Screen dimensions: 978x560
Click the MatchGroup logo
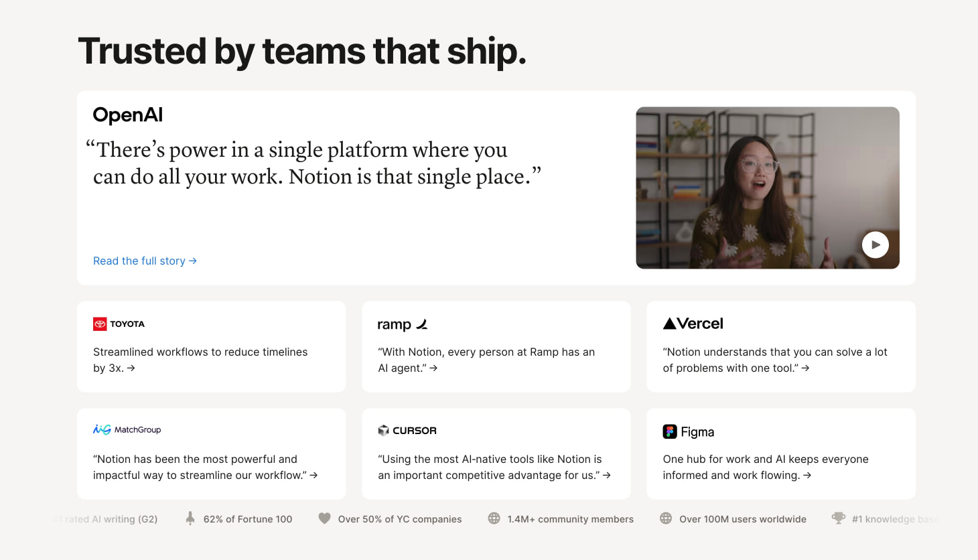point(127,429)
